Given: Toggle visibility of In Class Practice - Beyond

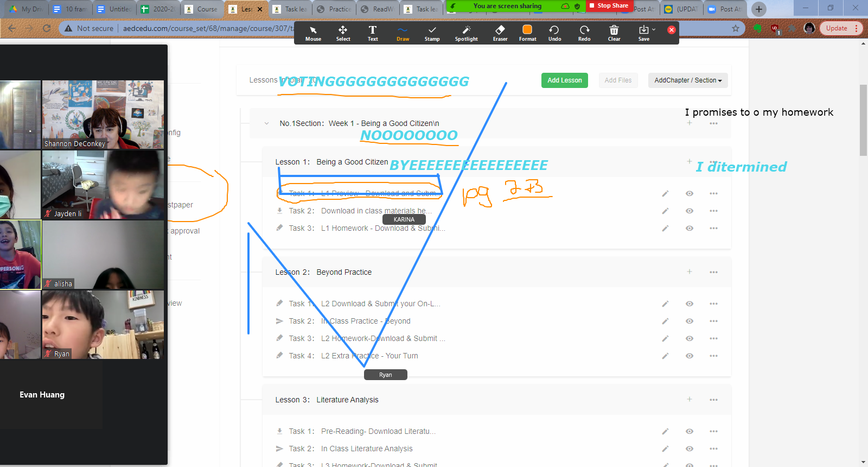Looking at the screenshot, I should [690, 321].
